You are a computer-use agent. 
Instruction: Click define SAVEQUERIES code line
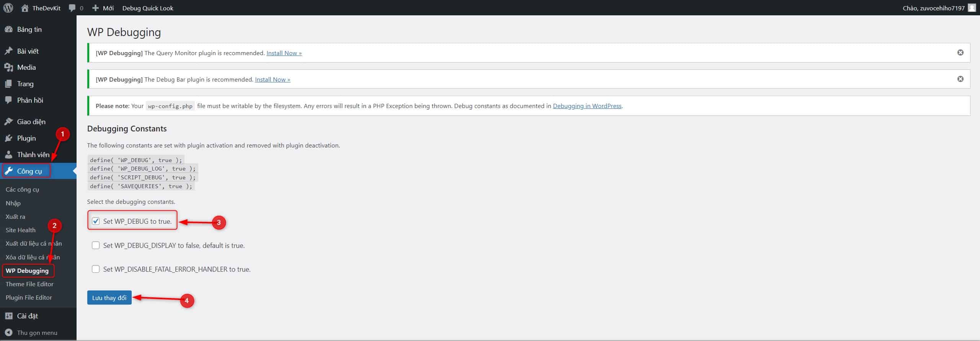[x=141, y=186]
